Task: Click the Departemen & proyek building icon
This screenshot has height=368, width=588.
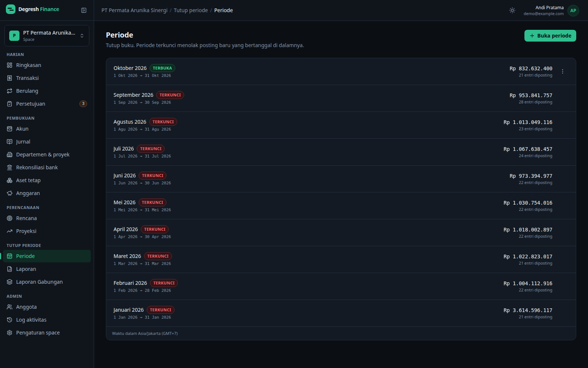Action: [x=10, y=155]
